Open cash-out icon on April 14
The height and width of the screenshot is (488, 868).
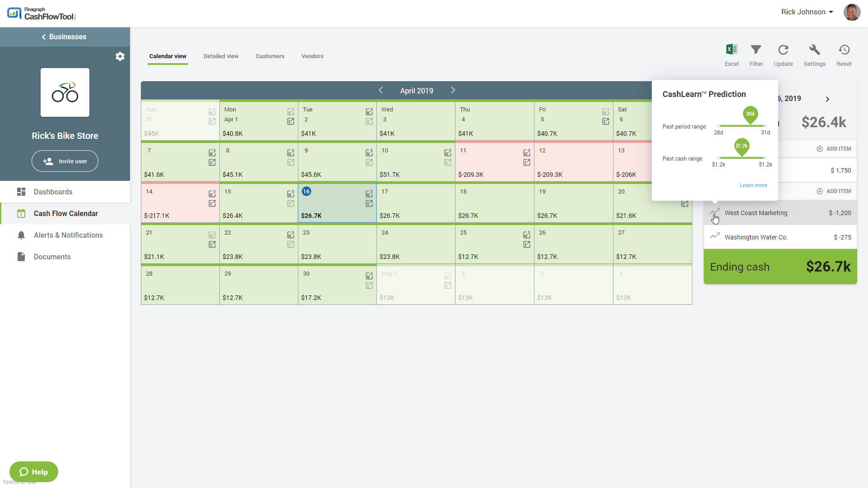click(212, 203)
